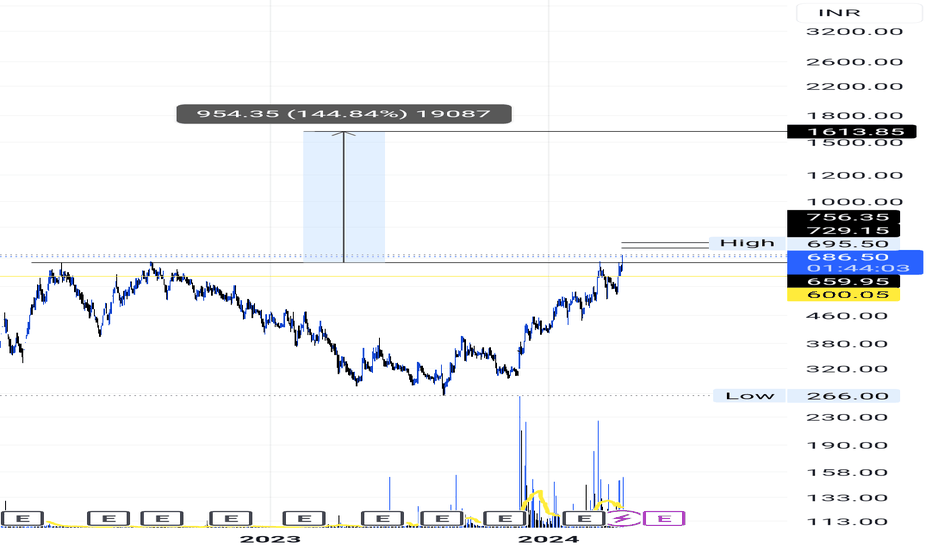Open the earnings E marker beside lightning icon
Image resolution: width=932 pixels, height=550 pixels.
pyautogui.click(x=584, y=518)
